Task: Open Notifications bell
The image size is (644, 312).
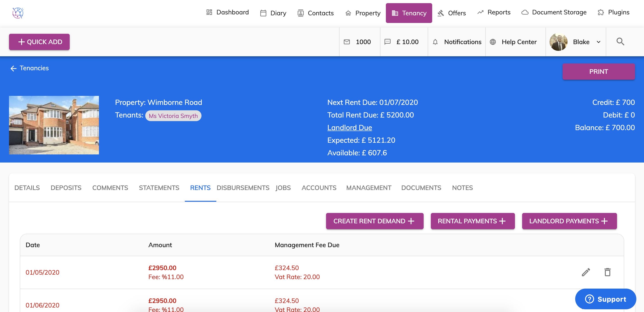Action: click(x=435, y=42)
